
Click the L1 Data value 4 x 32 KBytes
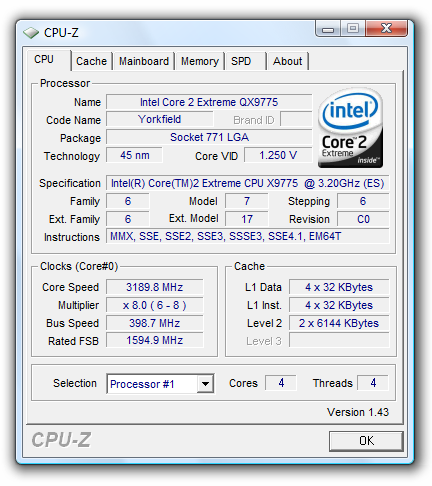tap(339, 287)
